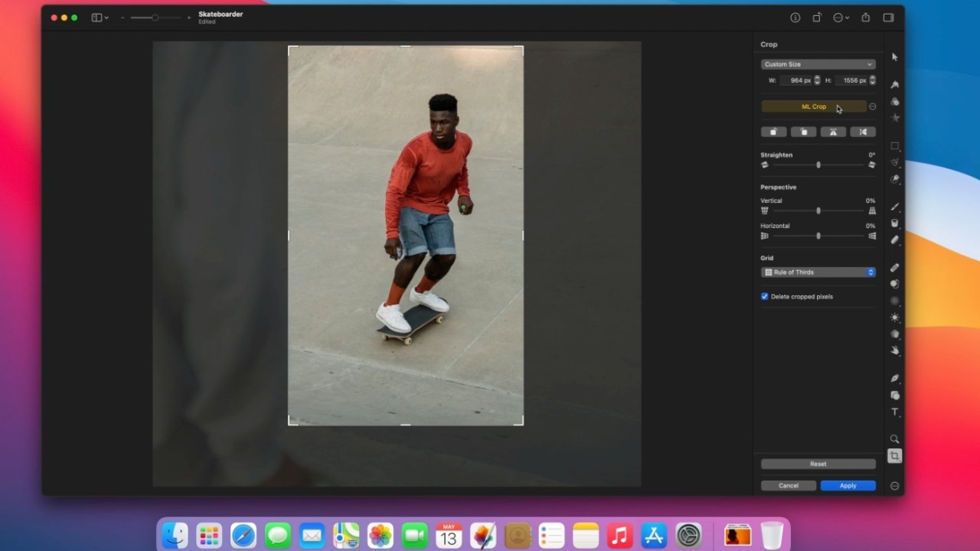980x551 pixels.
Task: Apply the crop
Action: pyautogui.click(x=848, y=486)
